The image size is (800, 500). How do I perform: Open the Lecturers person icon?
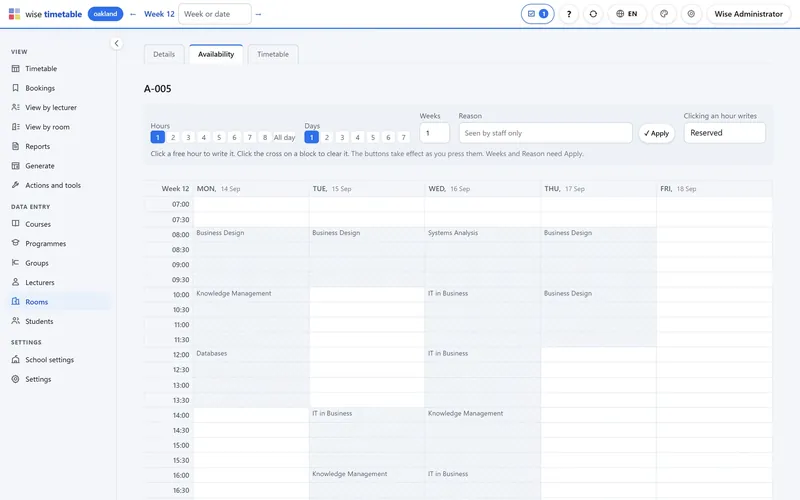click(x=16, y=282)
